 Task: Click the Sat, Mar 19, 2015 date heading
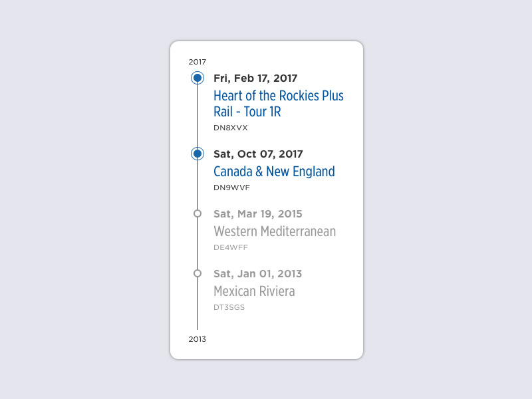[258, 213]
